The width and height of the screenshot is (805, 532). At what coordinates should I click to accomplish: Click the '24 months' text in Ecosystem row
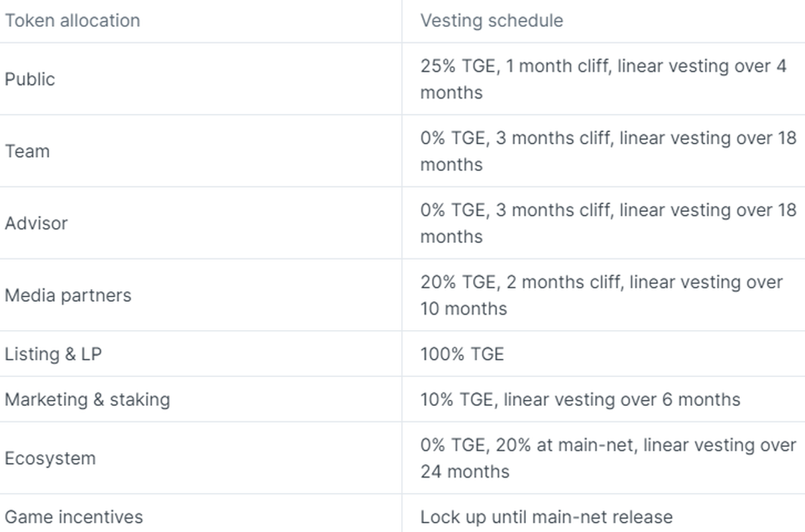(465, 472)
